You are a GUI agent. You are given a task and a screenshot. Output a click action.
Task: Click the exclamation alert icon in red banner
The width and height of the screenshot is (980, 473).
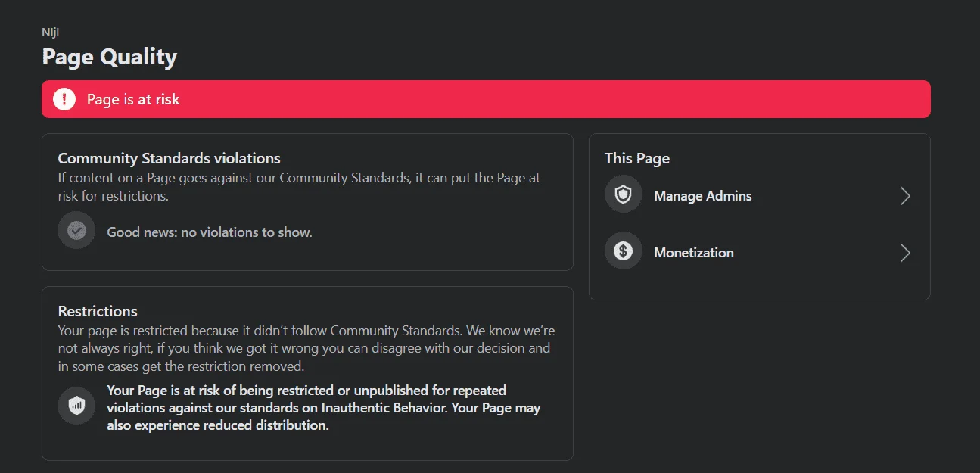tap(64, 99)
